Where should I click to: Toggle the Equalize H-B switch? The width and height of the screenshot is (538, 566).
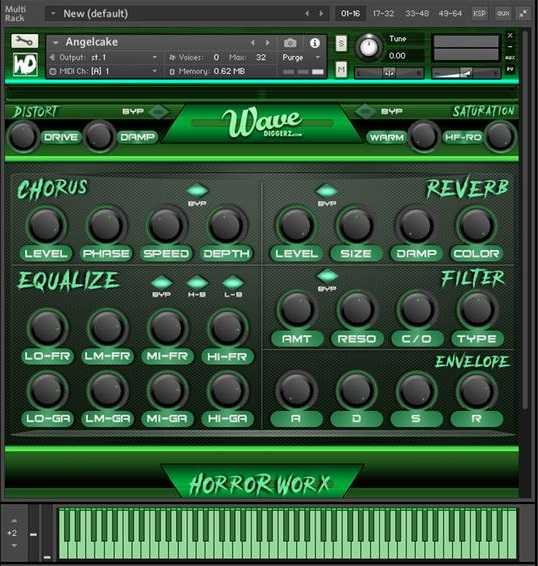197,283
